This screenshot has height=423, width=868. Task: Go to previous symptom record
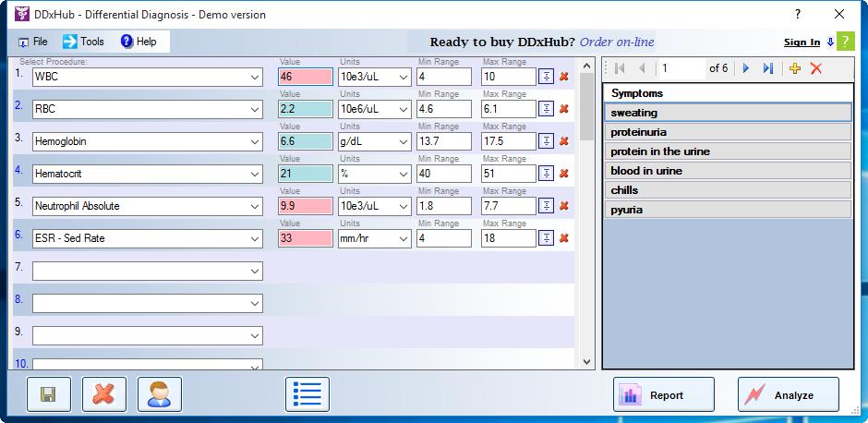point(642,68)
